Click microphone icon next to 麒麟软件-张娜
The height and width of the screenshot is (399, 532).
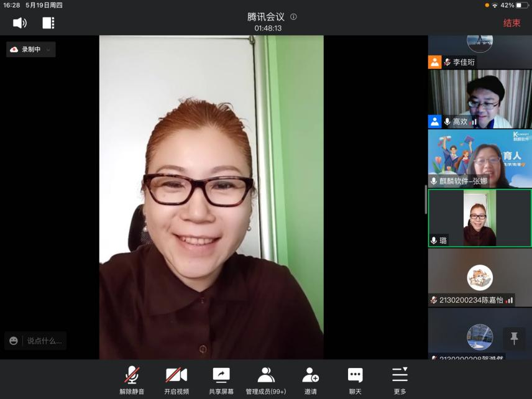click(434, 181)
